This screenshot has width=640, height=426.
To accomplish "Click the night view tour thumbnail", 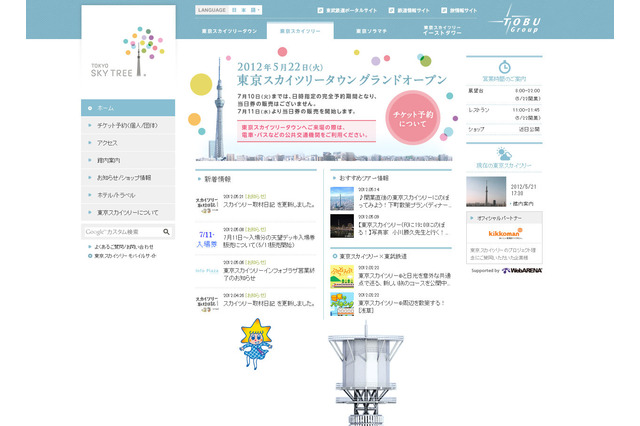I will click(x=342, y=226).
